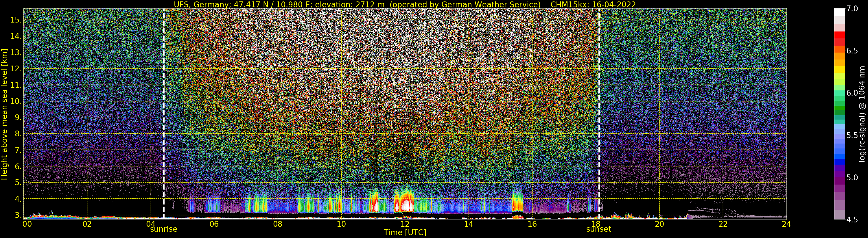Click the plot title starting "UFS, Germany"
The width and height of the screenshot is (868, 238).
pyautogui.click(x=405, y=4)
